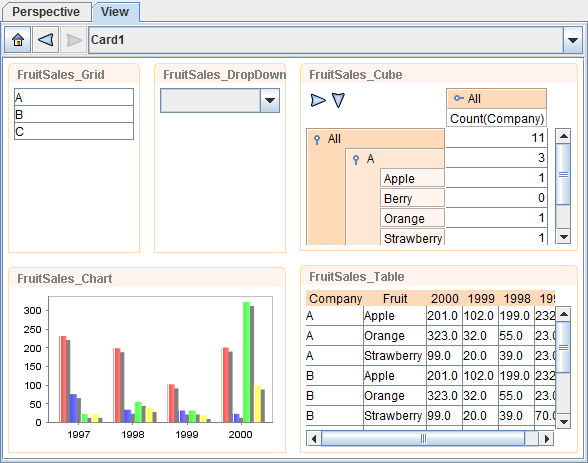Switch to the Perspective tab

pos(46,12)
